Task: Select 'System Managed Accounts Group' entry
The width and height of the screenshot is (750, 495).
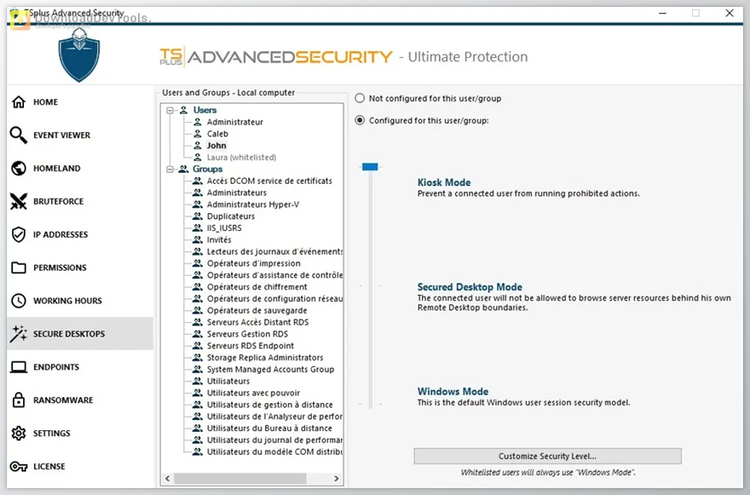Action: (270, 369)
